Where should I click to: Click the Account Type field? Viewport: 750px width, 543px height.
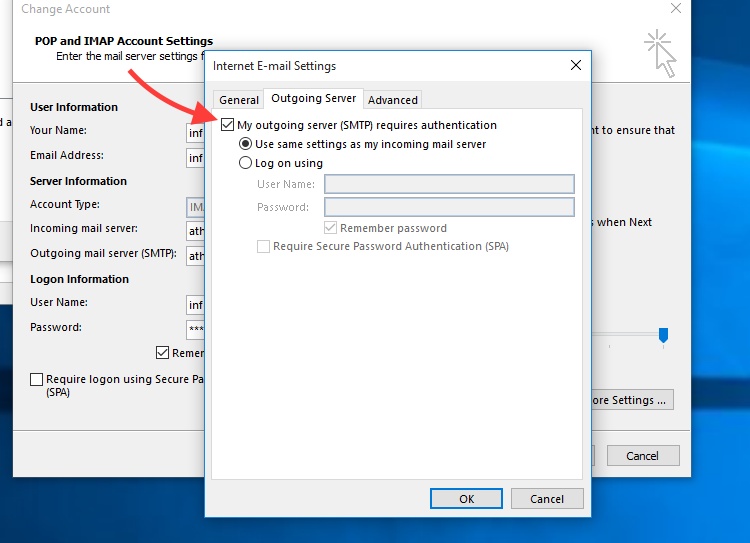point(196,207)
